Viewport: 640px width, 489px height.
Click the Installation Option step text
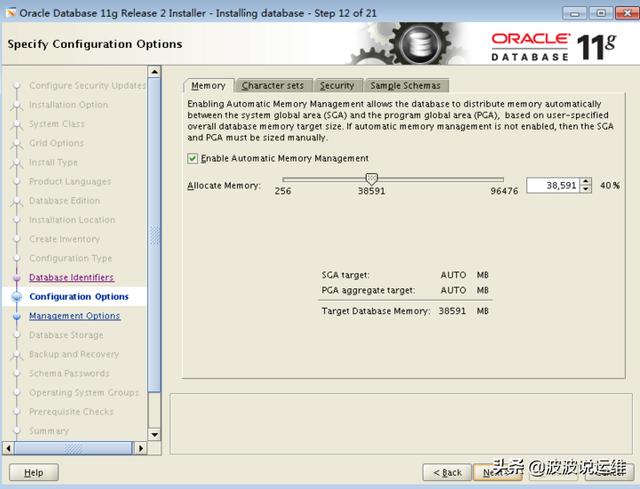69,105
